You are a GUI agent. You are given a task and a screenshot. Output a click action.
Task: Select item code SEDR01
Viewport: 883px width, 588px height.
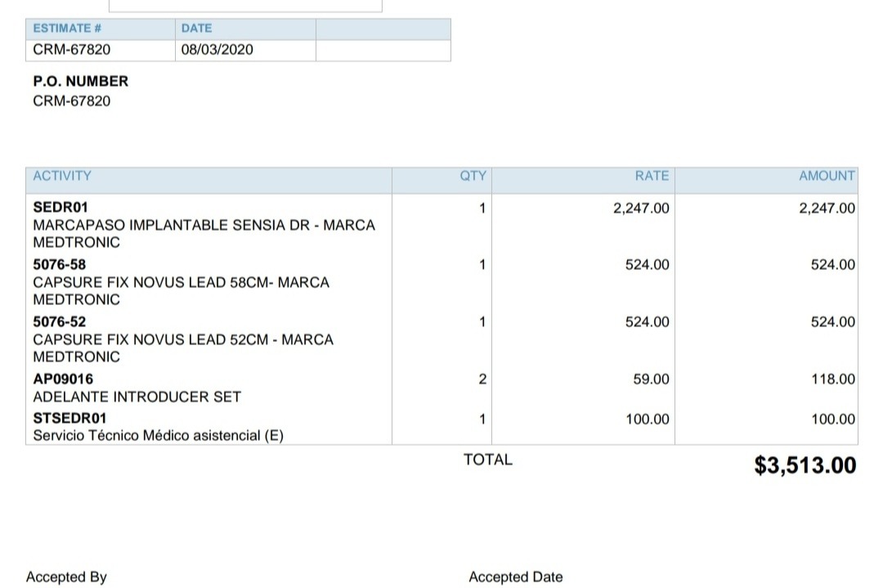point(61,207)
